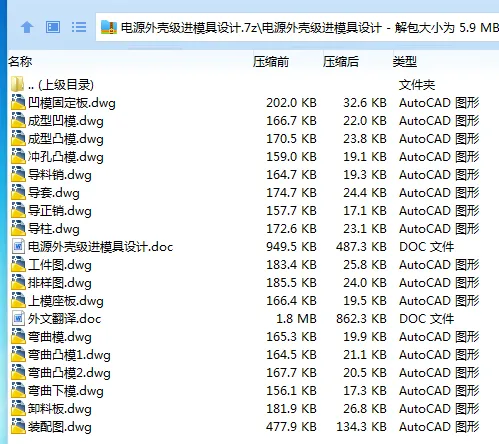Select the file name 弯曲下模.dwg
The height and width of the screenshot is (444, 499).
(x=66, y=391)
